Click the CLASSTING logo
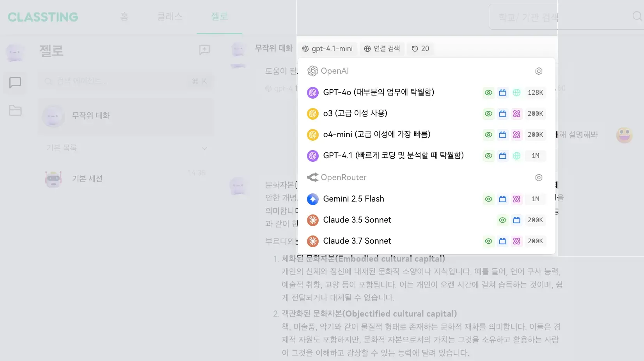The width and height of the screenshot is (644, 361). 43,17
